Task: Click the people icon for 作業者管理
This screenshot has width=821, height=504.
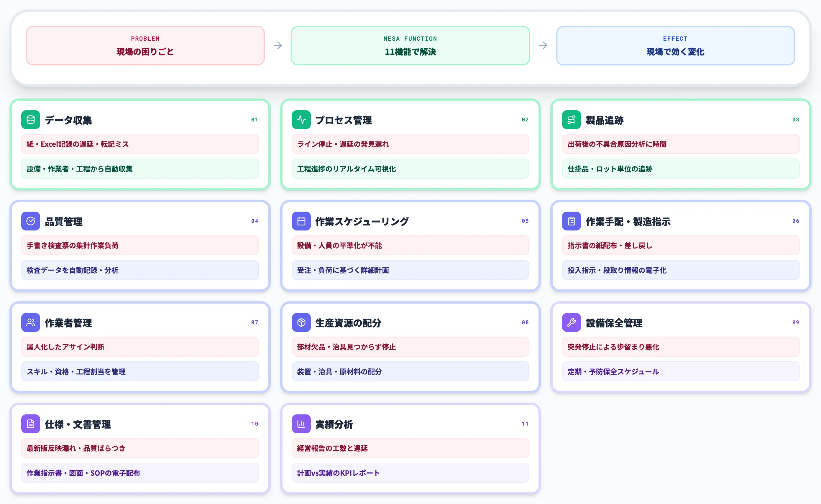Action: coord(30,322)
